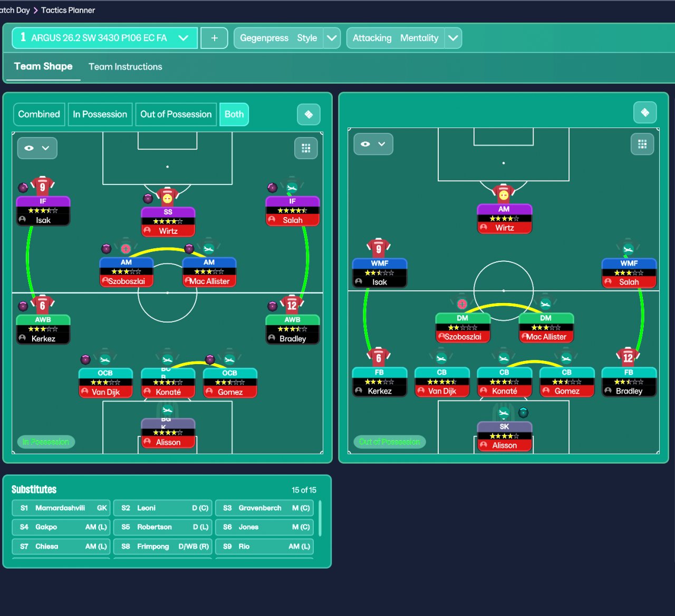Select Salah's WMF player card
This screenshot has height=616, width=675.
(x=629, y=272)
